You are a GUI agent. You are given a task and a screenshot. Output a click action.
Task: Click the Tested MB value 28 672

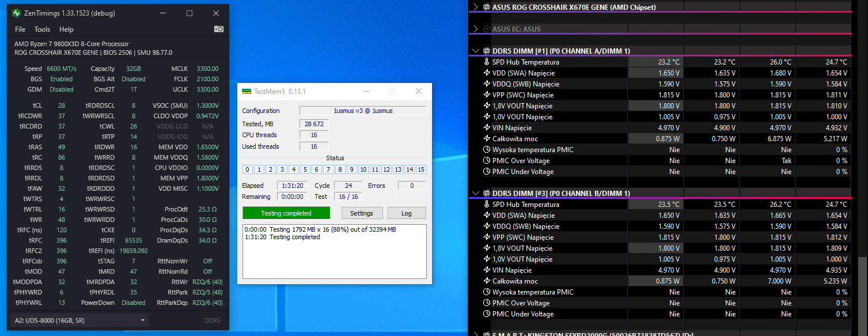(x=314, y=124)
